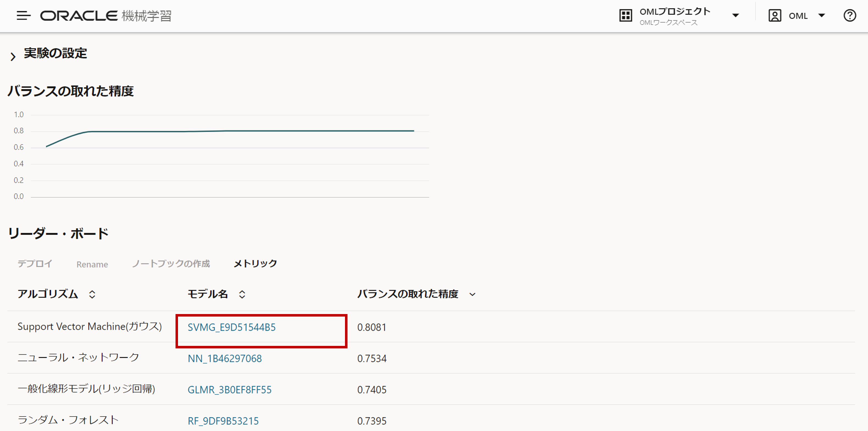Sort by モデル名 column arrows
Screen dimensions: 868x431
pyautogui.click(x=242, y=294)
